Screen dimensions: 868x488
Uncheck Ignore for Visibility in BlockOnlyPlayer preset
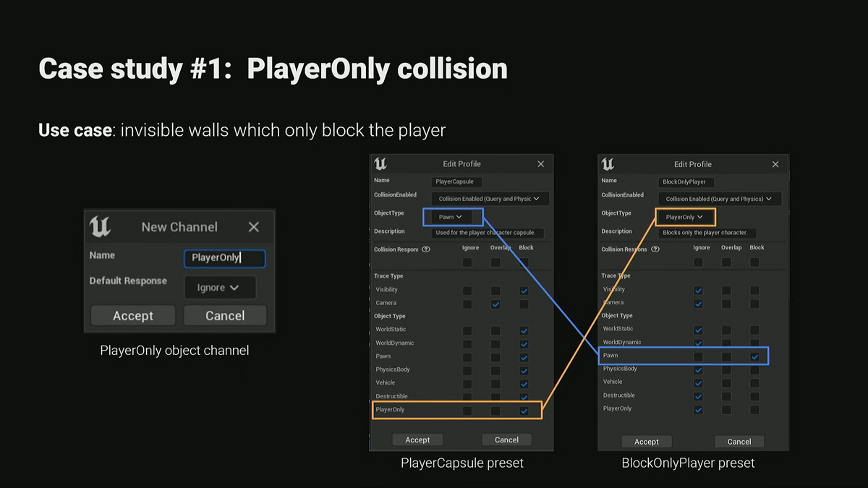click(698, 288)
